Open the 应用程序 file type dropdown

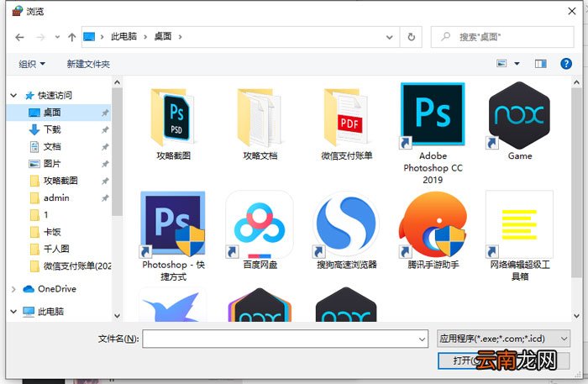tap(504, 339)
